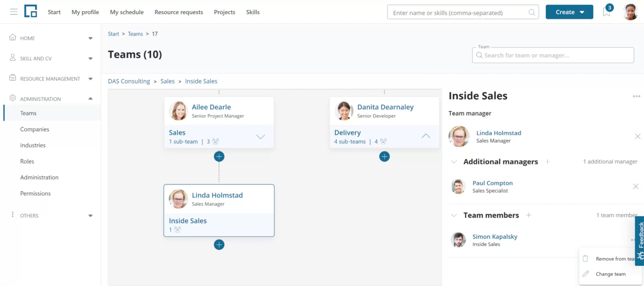
Task: Open the user profile avatar
Action: tap(630, 12)
